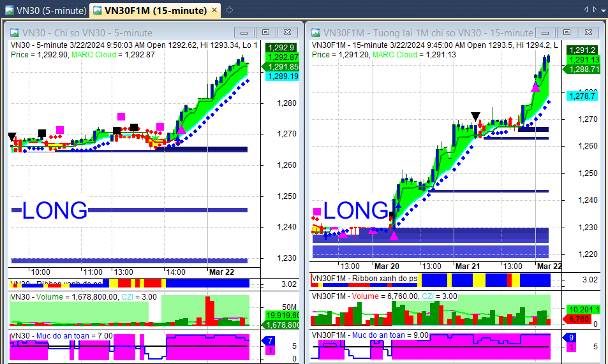608x364 pixels.
Task: Click VN30F1M Ribbon xanh do ps label
Action: 364,279
